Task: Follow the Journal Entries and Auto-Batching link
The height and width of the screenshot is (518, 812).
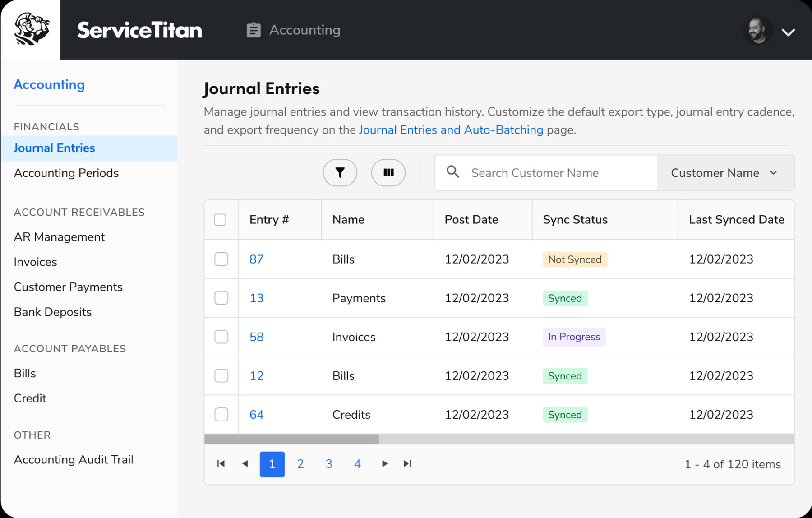Action: coord(451,130)
